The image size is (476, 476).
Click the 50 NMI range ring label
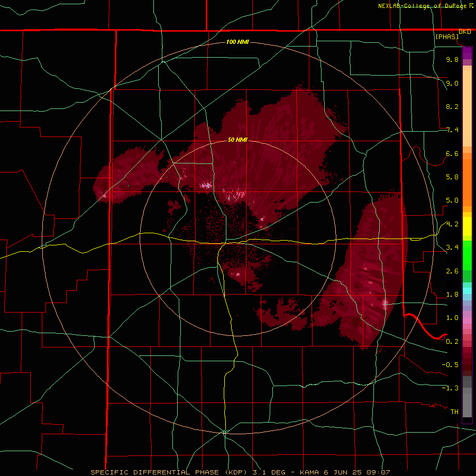pos(237,140)
